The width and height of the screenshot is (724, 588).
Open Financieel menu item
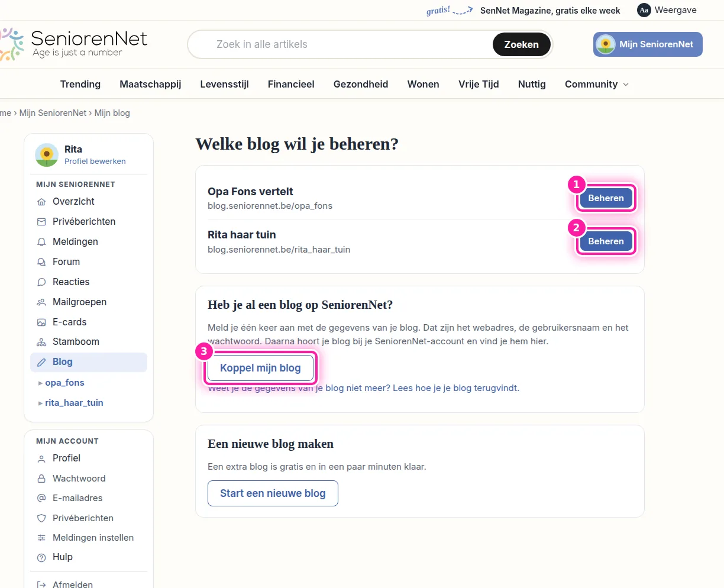[x=291, y=84]
